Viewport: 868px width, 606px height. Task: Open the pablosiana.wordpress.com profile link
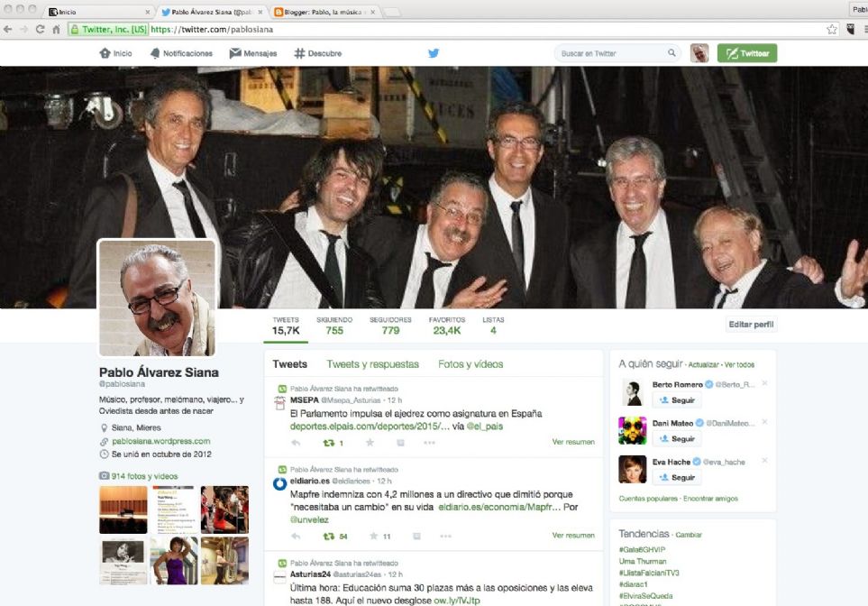[x=161, y=441]
